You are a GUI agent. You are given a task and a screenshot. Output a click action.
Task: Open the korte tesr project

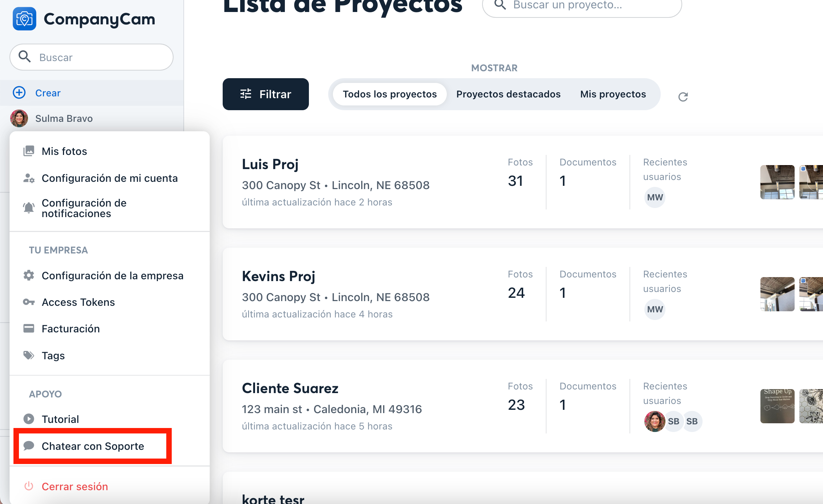tap(273, 499)
